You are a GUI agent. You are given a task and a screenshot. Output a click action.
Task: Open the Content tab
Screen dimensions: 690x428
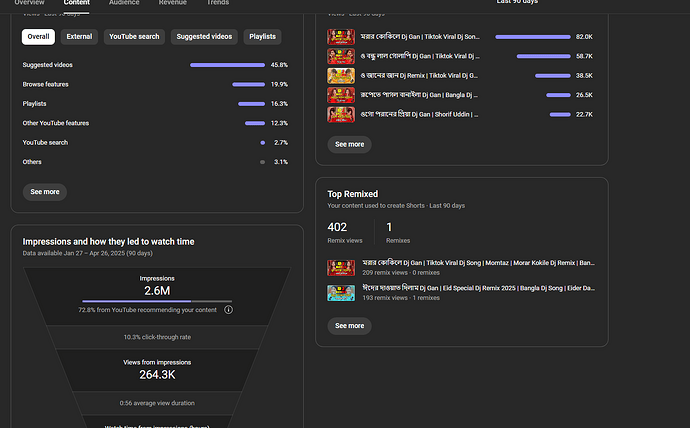coord(77,3)
